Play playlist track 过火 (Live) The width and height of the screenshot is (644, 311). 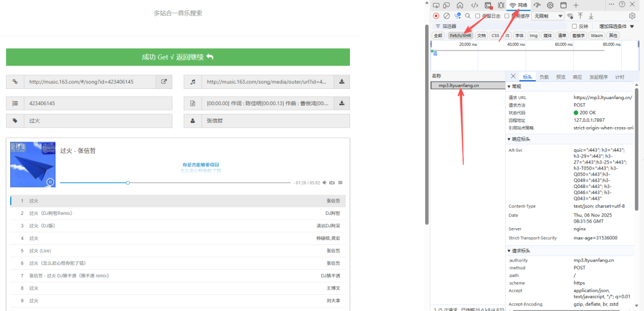(178, 251)
